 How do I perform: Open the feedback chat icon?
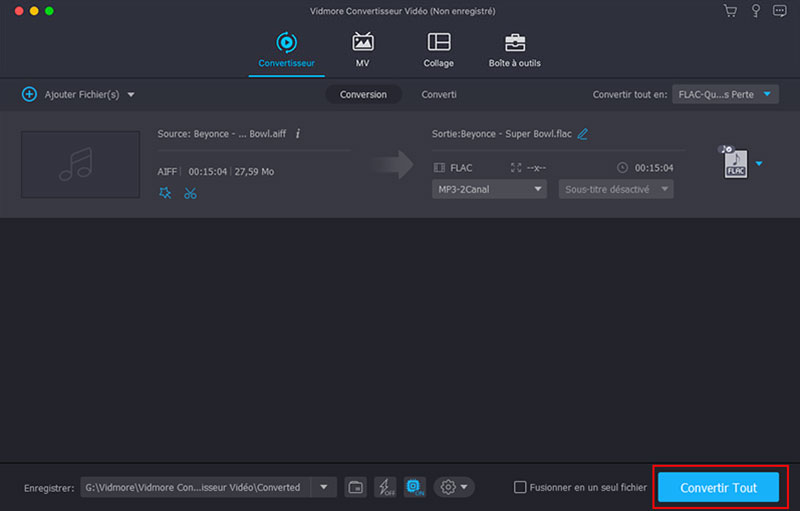(780, 11)
